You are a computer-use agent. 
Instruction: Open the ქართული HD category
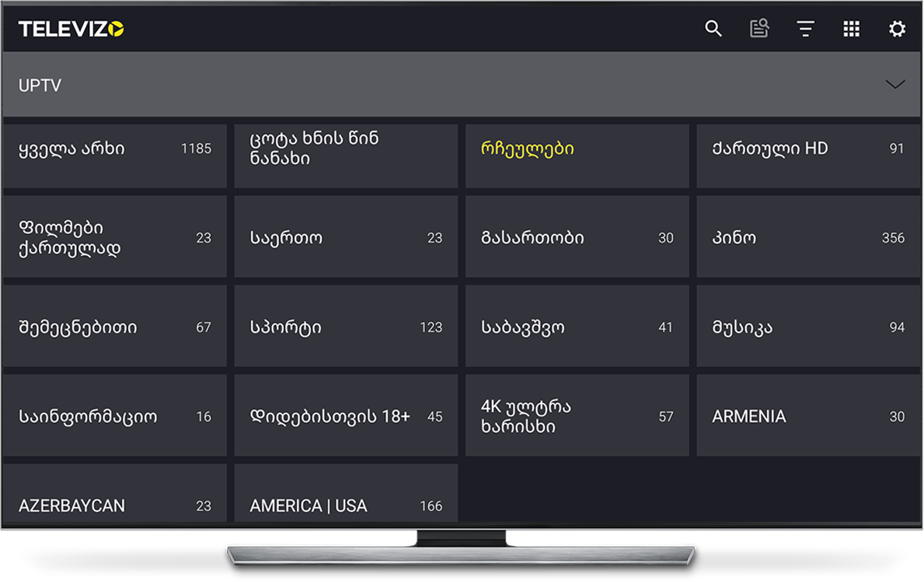(x=808, y=156)
